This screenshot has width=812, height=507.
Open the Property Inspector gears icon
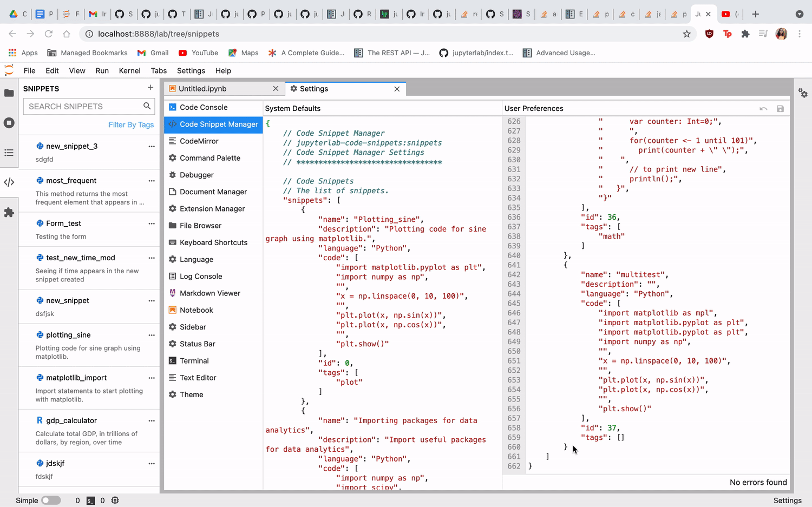click(x=803, y=93)
